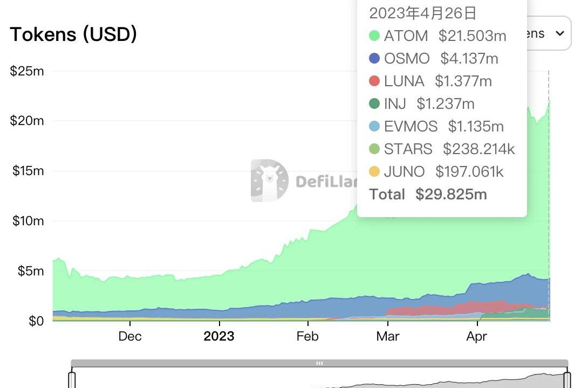The height and width of the screenshot is (388, 588).
Task: Click the left range slider handle
Action: tap(72, 379)
